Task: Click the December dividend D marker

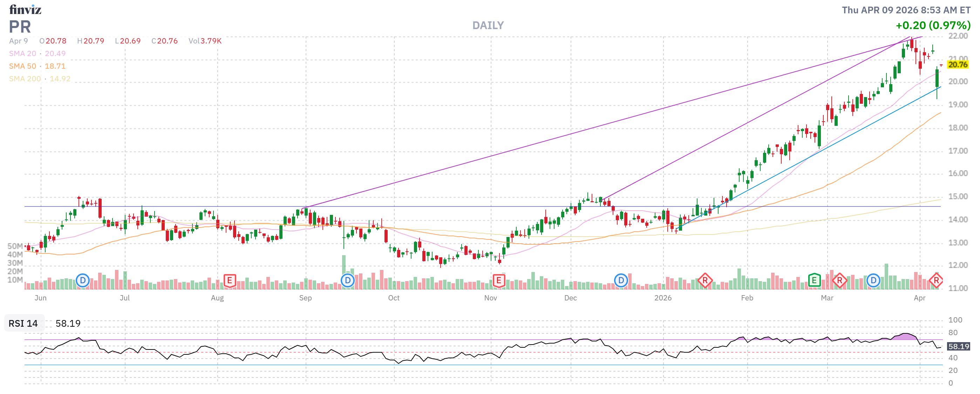Action: [x=621, y=281]
